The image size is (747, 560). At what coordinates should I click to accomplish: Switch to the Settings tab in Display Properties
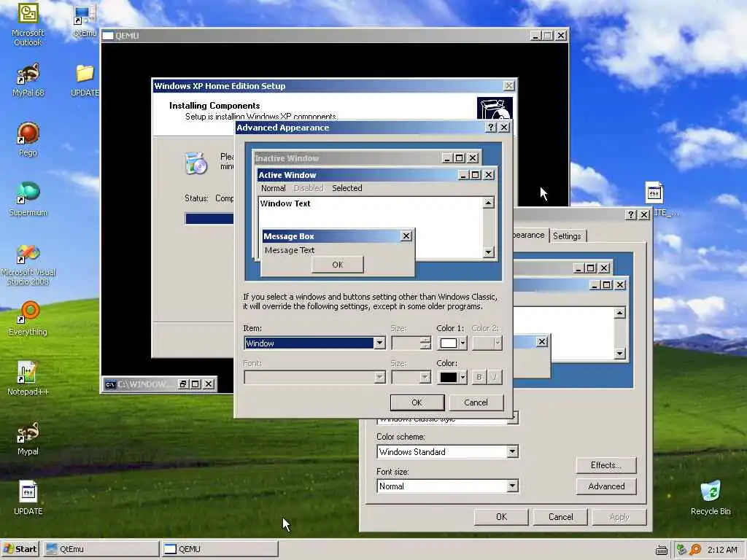coord(567,236)
